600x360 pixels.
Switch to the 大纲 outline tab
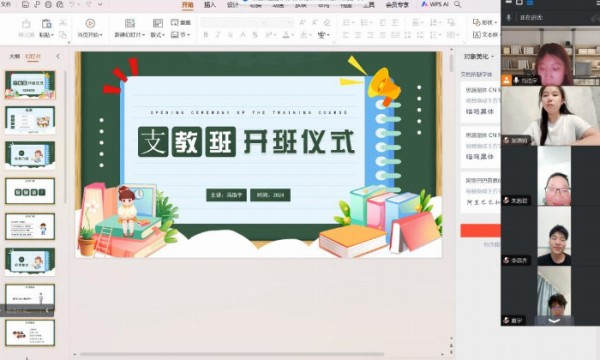tap(14, 57)
